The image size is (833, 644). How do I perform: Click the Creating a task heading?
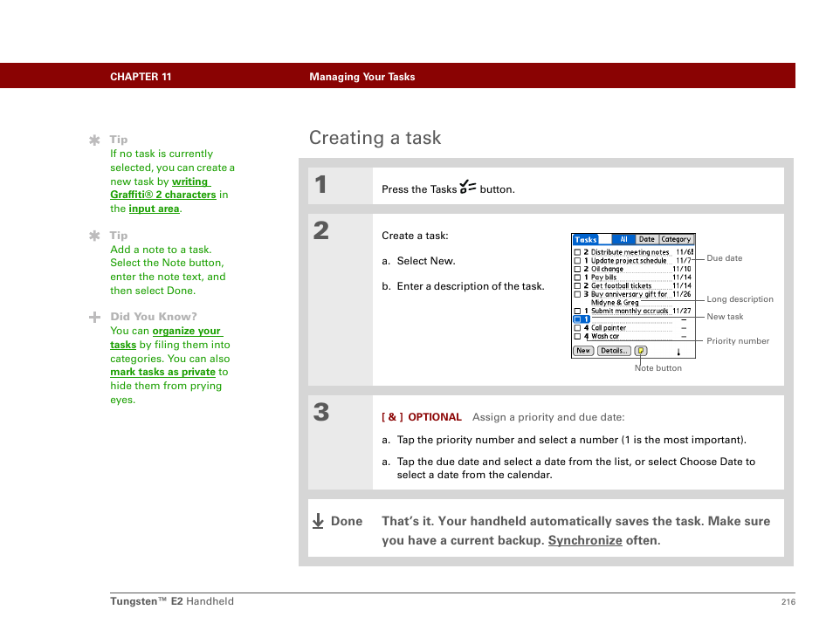(375, 138)
